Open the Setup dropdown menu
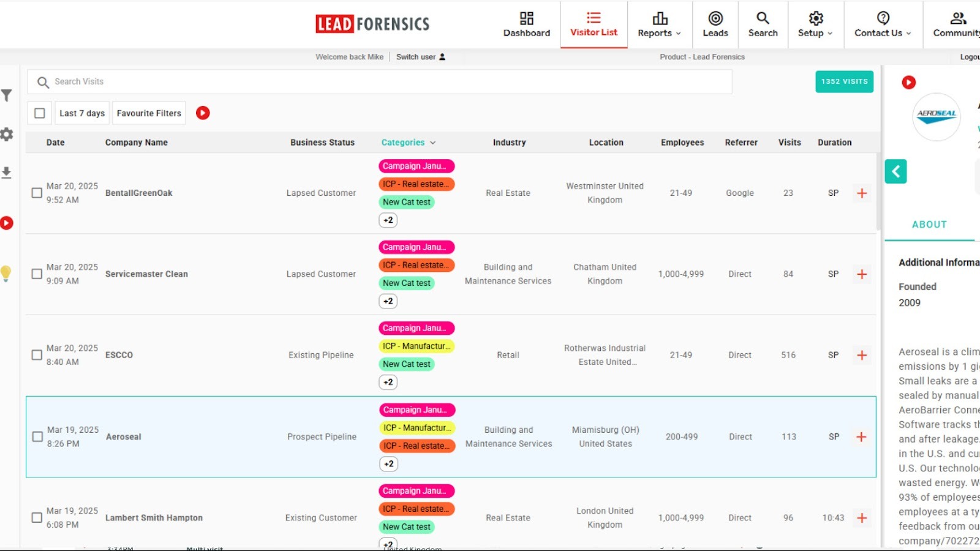 tap(816, 25)
